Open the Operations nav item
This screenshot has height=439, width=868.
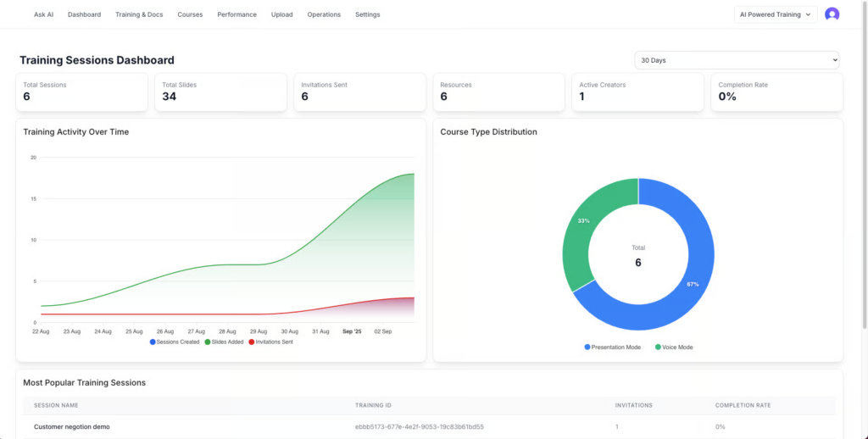click(324, 14)
